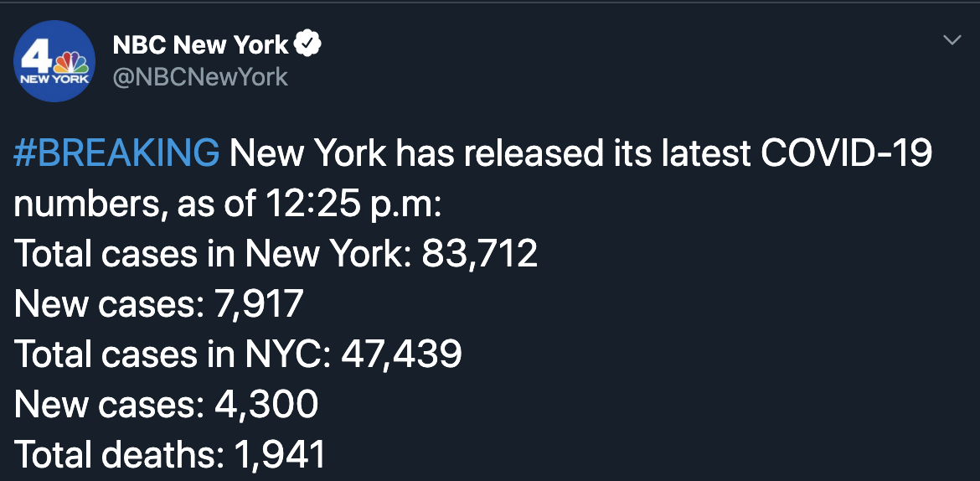Click the 'New cases: 4,300' line
This screenshot has width=980, height=481.
pos(166,404)
